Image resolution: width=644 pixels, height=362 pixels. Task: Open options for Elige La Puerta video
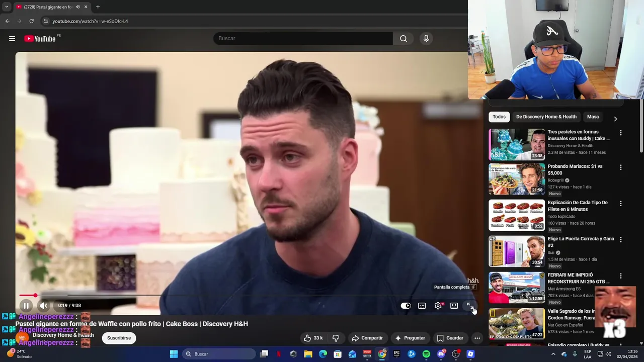(x=620, y=240)
